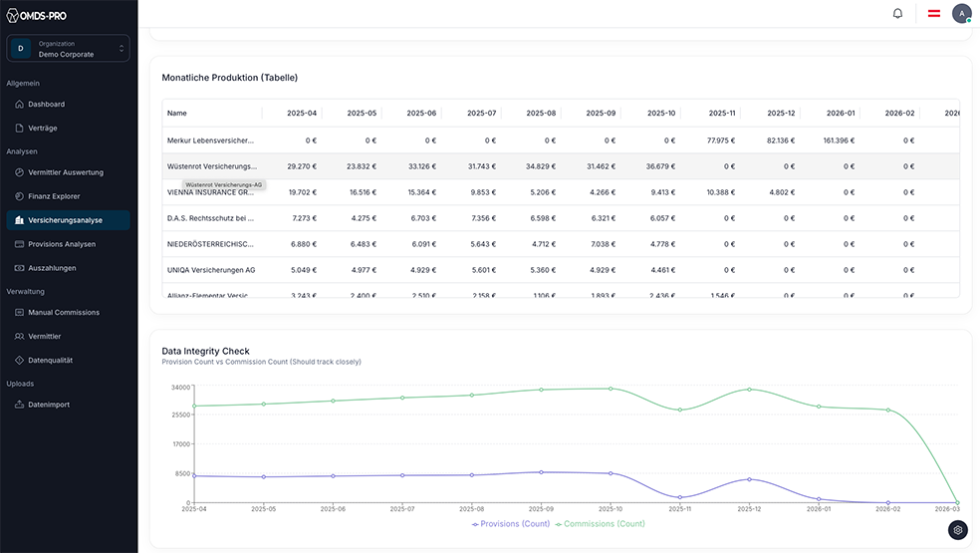980x553 pixels.
Task: Select the Wüstenrot Versicherungs... row name
Action: (x=212, y=166)
